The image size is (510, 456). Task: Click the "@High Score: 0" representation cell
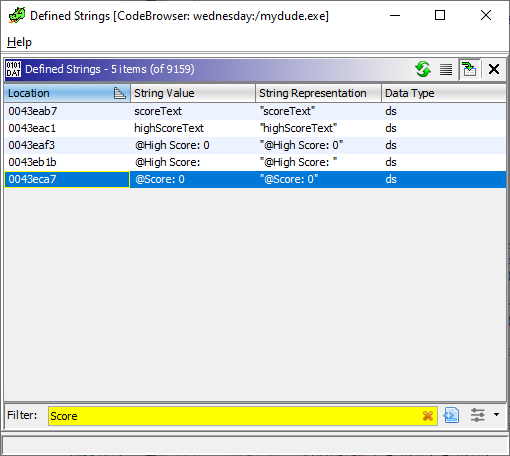pos(301,145)
